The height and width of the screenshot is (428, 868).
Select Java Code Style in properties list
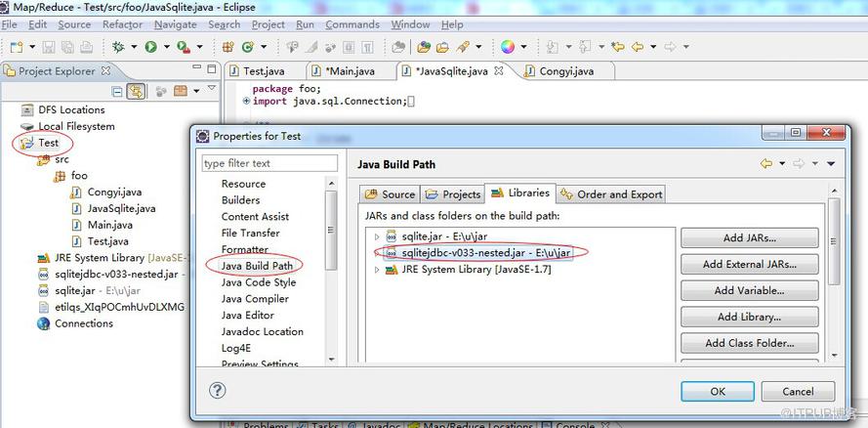point(259,281)
